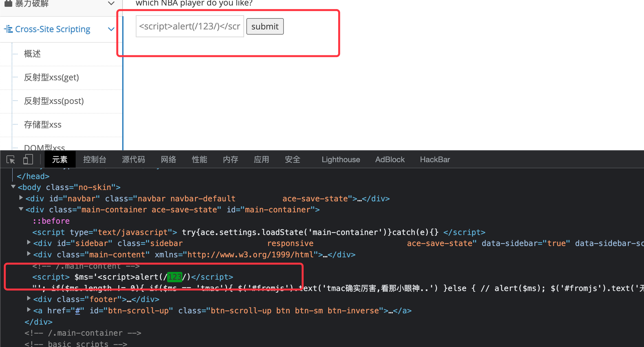Click the href "#" link in anchor node
Screen dimensions: 644x347
(78, 311)
